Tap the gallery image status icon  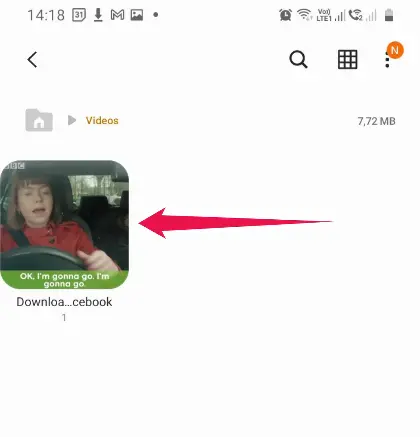coord(137,15)
